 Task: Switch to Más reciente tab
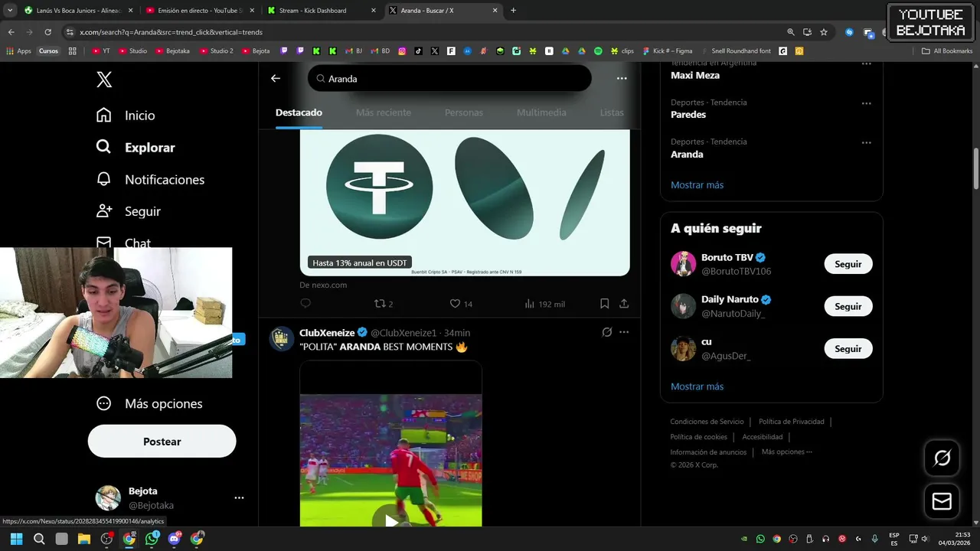coord(384,112)
